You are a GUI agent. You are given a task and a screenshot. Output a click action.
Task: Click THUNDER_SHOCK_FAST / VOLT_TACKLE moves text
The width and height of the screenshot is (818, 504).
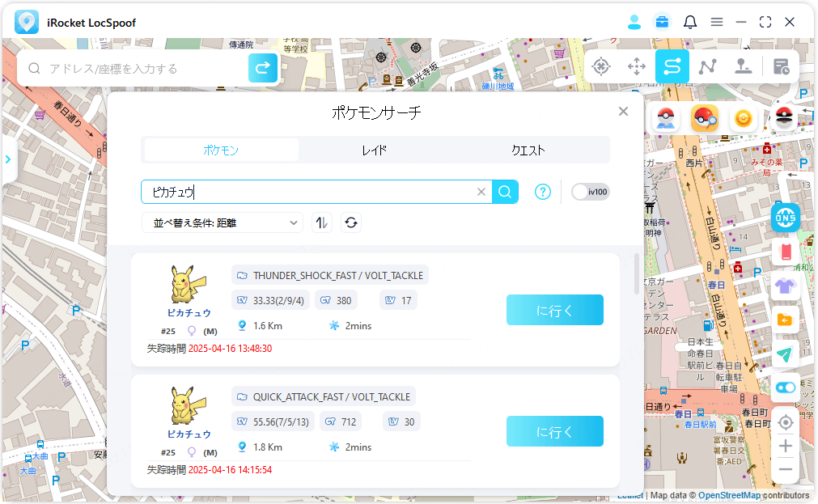(338, 276)
